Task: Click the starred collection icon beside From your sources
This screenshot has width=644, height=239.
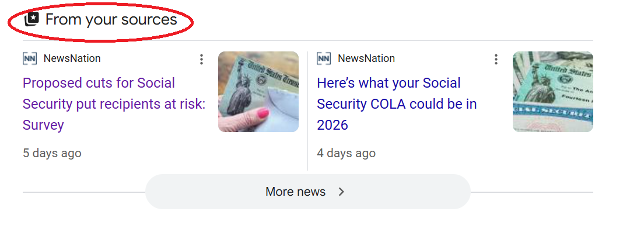Action: click(x=31, y=19)
